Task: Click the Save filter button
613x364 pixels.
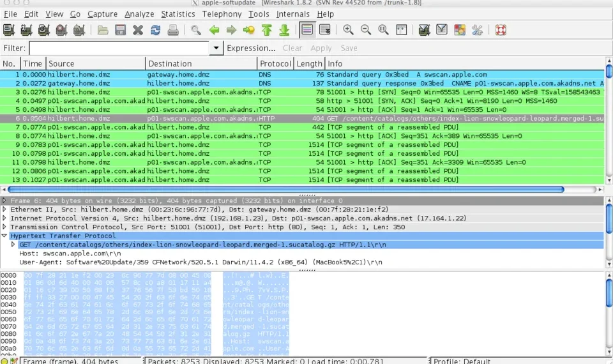Action: tap(349, 48)
